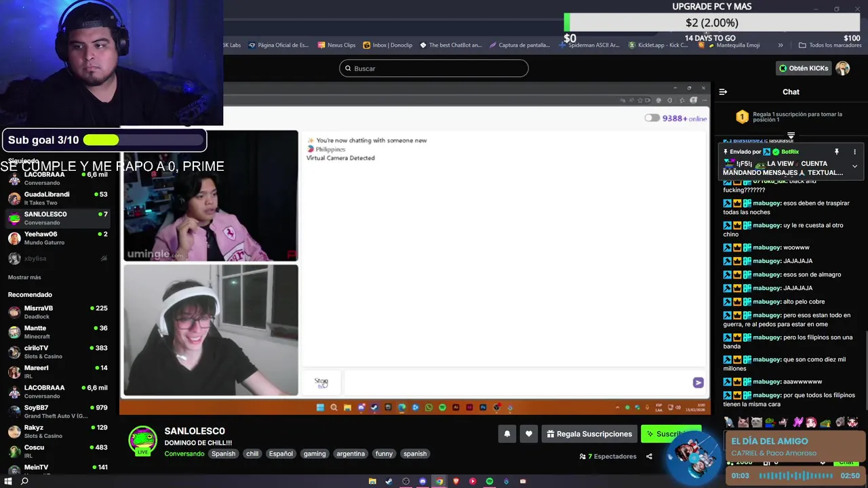Viewport: 868px width, 488px height.
Task: Click the Windows Start button
Action: [x=9, y=481]
